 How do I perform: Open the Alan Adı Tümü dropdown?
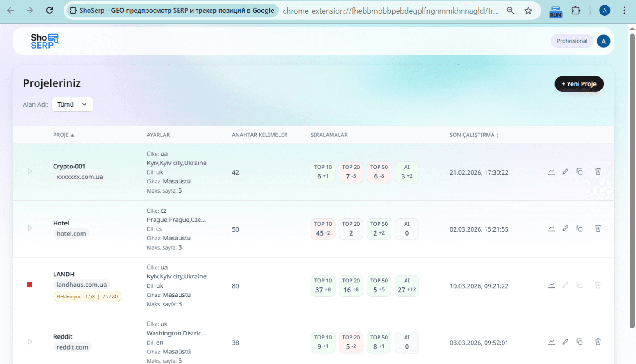pos(72,104)
